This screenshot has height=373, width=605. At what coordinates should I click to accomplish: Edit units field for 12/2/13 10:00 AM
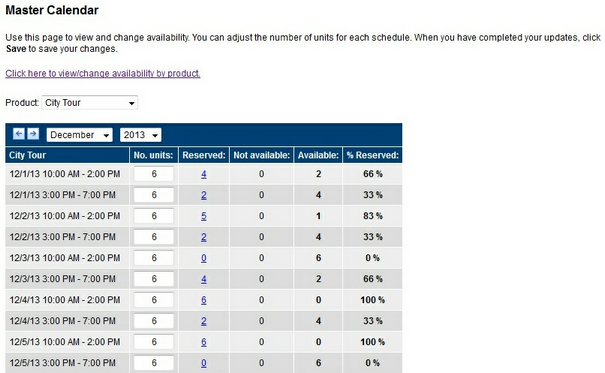point(154,216)
